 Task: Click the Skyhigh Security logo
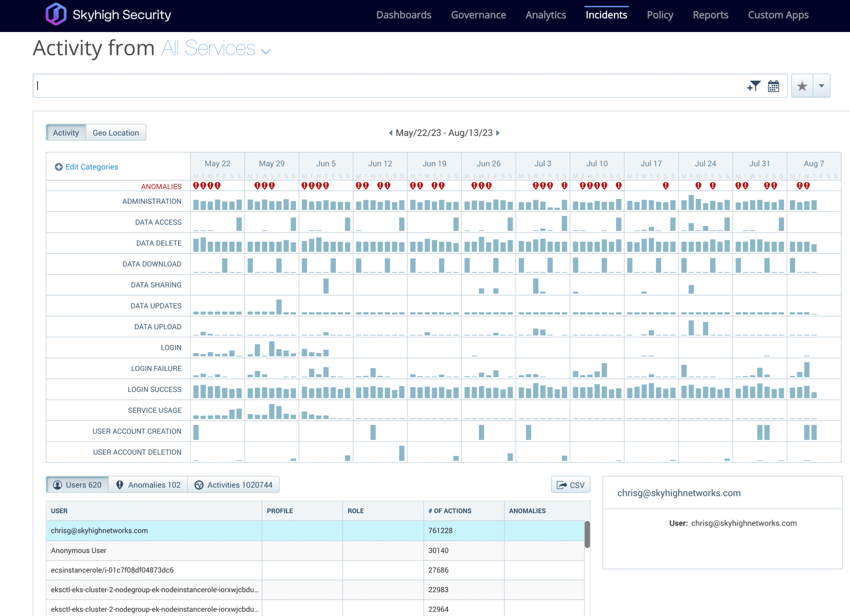coord(56,14)
